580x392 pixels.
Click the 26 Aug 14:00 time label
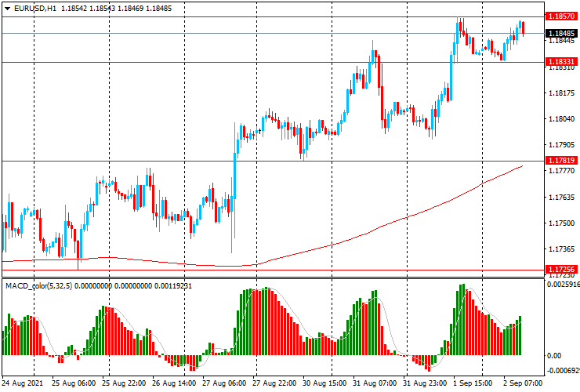(x=174, y=383)
